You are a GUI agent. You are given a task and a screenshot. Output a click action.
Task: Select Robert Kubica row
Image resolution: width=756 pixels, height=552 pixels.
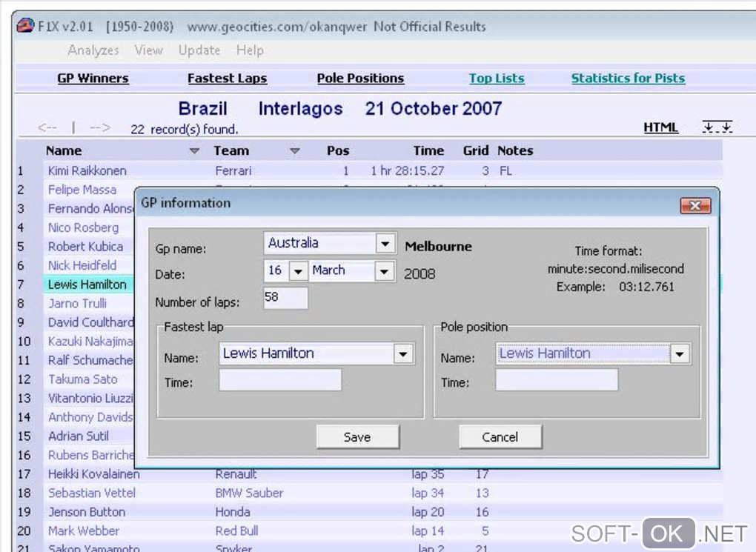click(x=85, y=246)
